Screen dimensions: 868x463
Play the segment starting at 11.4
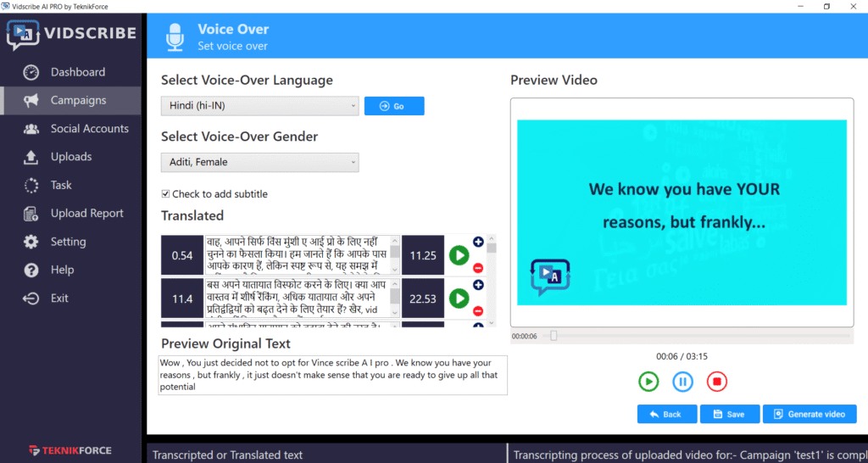tap(459, 298)
